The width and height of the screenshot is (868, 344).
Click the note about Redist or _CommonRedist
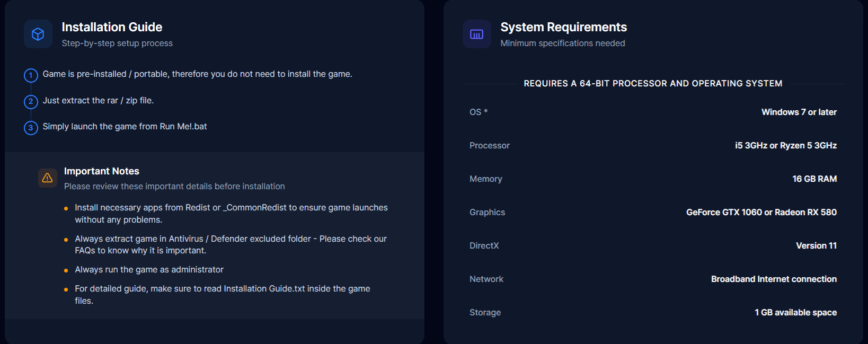point(231,214)
